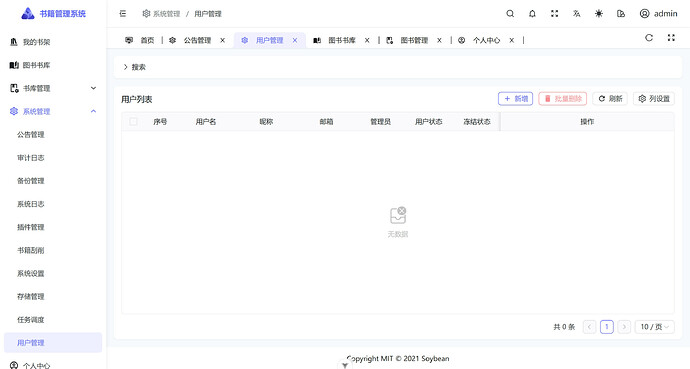690x369 pixels.
Task: Switch to 图书管理 tab
Action: pyautogui.click(x=407, y=40)
